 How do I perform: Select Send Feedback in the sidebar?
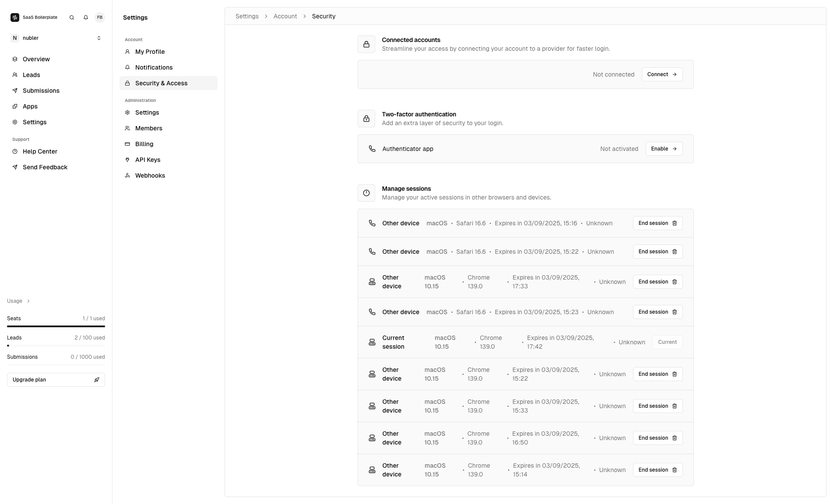point(45,167)
